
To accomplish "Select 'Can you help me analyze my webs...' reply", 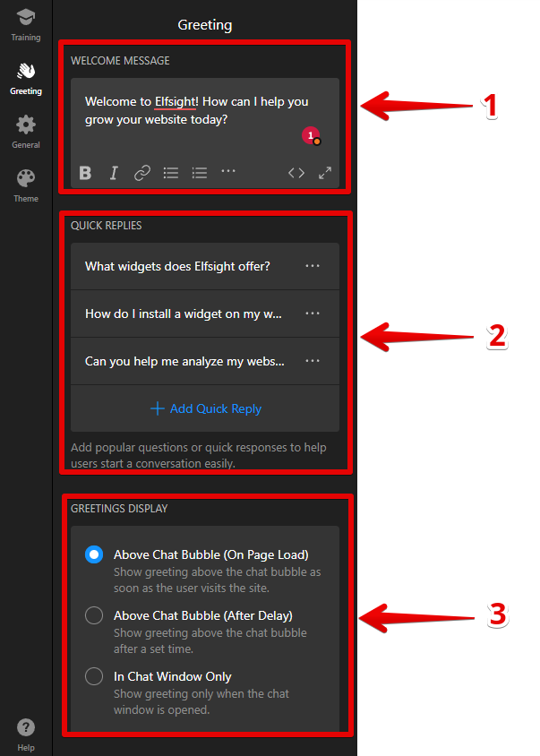I will tap(205, 361).
